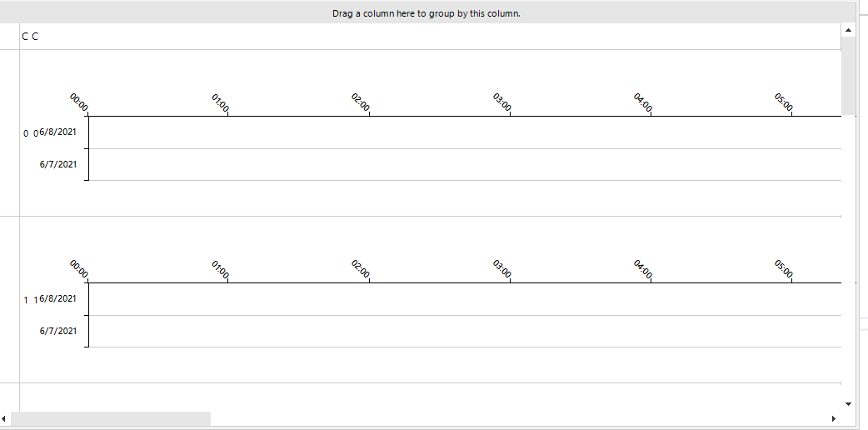The height and width of the screenshot is (430, 868).
Task: Click the 01:00 time label in upper chart
Action: click(x=221, y=104)
